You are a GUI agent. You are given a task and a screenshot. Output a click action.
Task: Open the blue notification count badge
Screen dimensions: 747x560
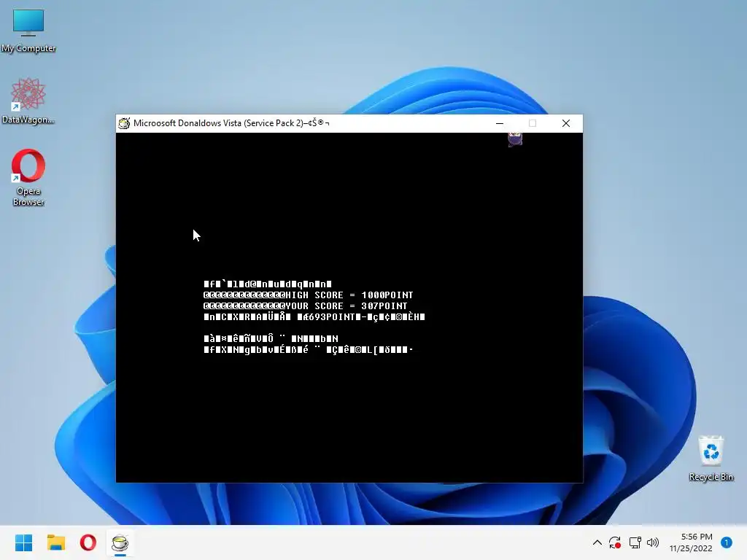pos(727,542)
